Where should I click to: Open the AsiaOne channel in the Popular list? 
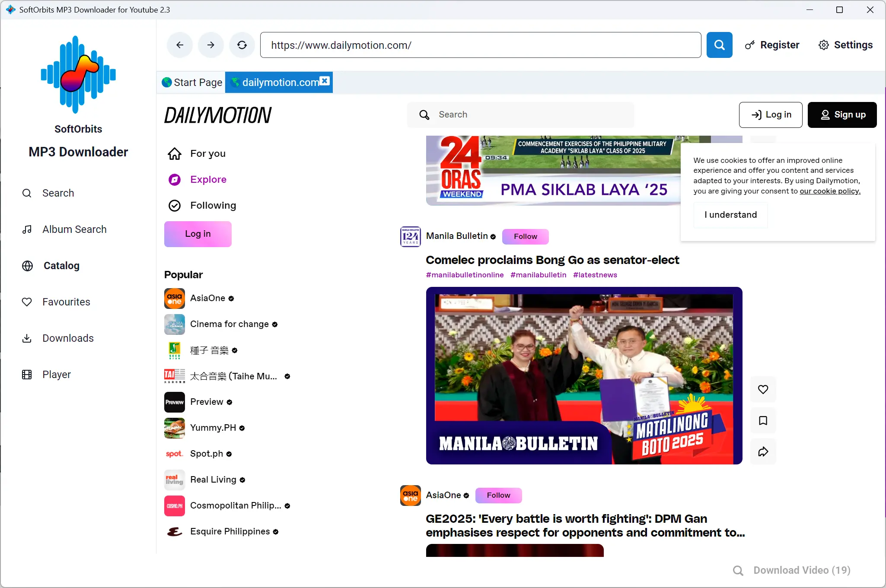[x=199, y=298]
